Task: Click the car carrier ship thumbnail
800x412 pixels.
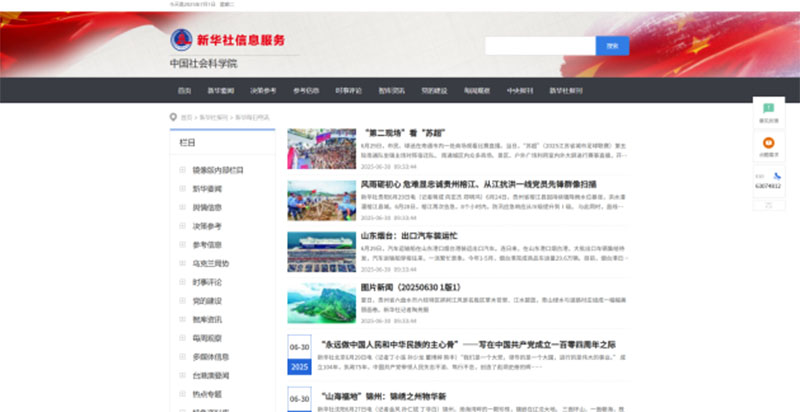Action: click(x=321, y=252)
